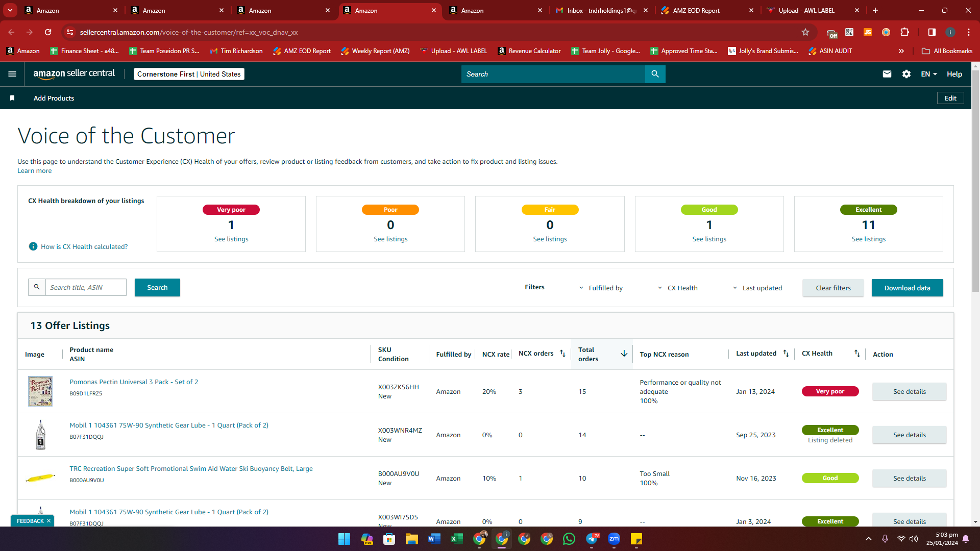
Task: Open Windows Start menu
Action: 345,539
